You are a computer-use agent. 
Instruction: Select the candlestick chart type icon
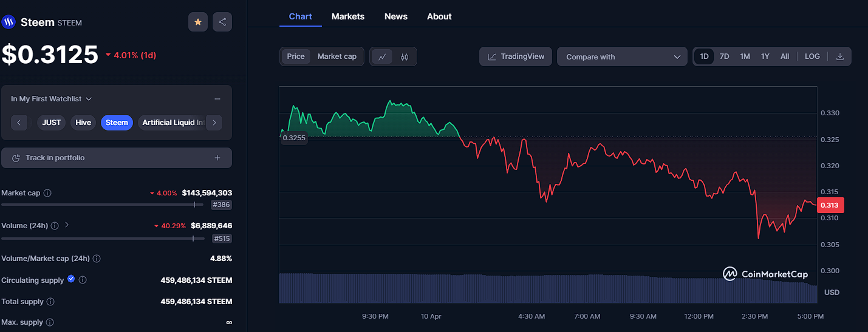tap(405, 56)
